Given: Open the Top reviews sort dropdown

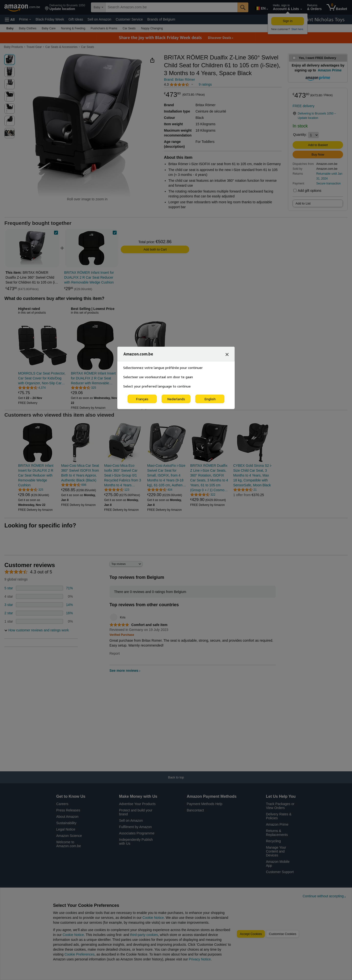Looking at the screenshot, I should point(126,564).
